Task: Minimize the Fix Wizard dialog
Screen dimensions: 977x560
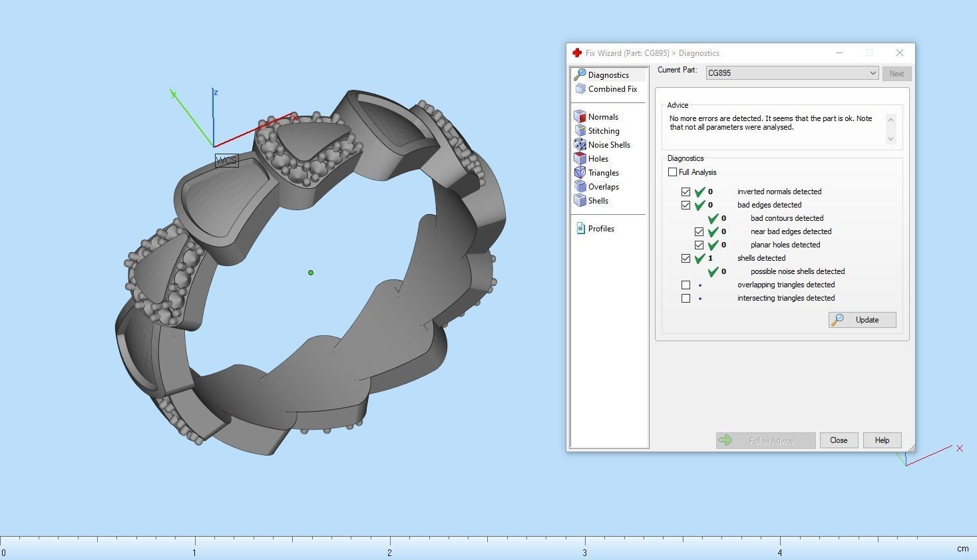Action: [839, 53]
